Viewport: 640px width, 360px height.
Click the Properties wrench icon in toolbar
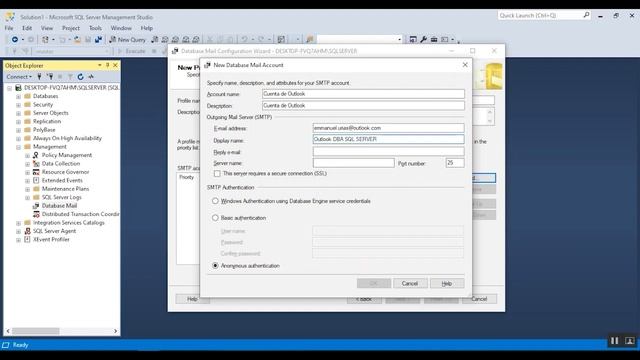(424, 40)
